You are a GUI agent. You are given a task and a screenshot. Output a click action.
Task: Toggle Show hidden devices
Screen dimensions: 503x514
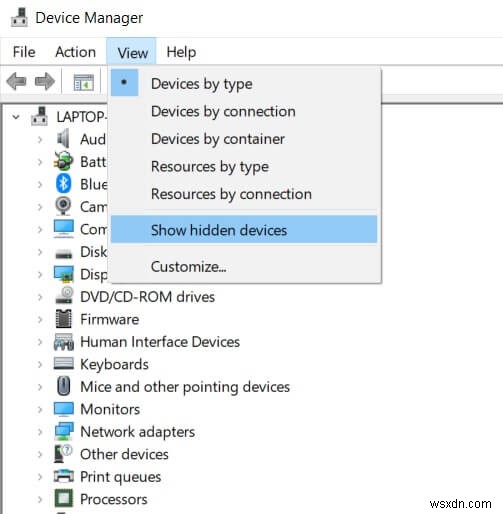tap(244, 230)
